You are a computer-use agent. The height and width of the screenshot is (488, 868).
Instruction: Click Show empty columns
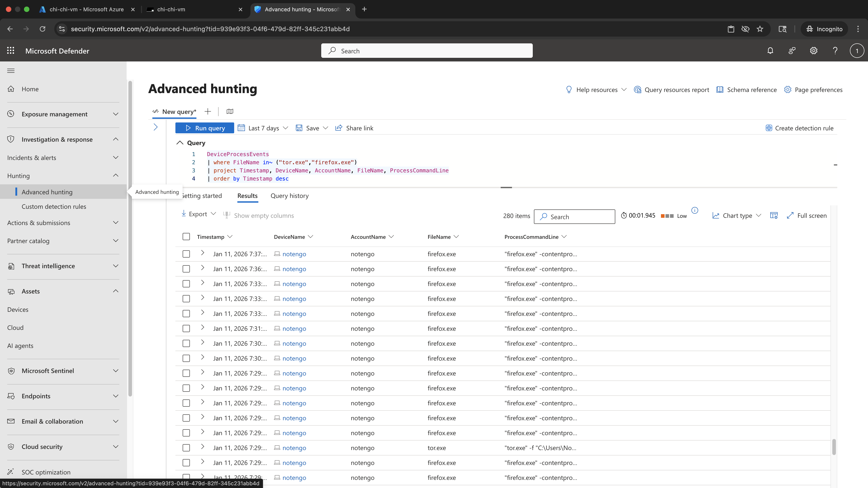(258, 216)
